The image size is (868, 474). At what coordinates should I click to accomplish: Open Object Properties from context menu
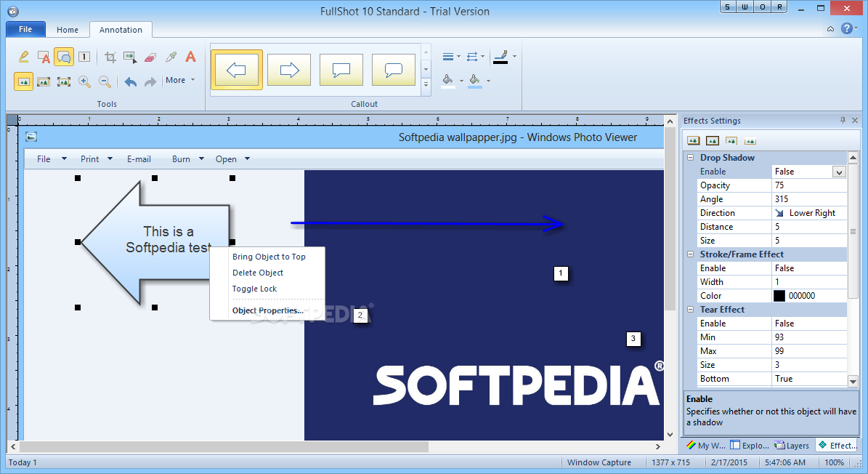[x=268, y=310]
